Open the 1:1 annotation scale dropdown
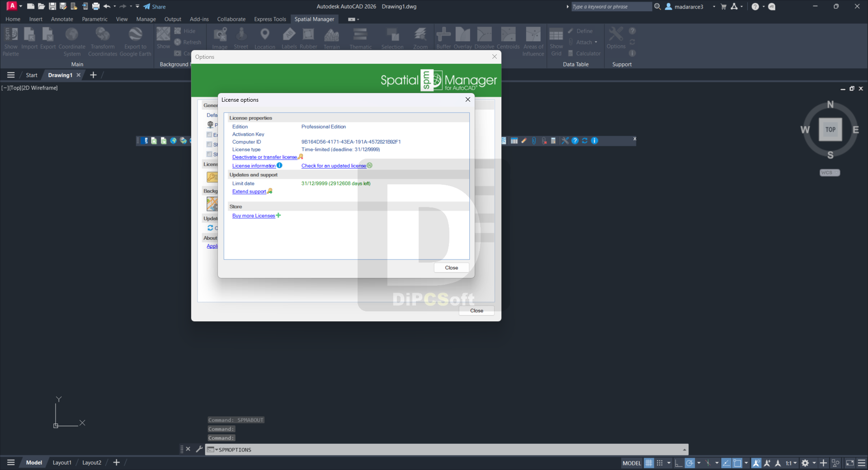This screenshot has width=868, height=470. click(791, 463)
